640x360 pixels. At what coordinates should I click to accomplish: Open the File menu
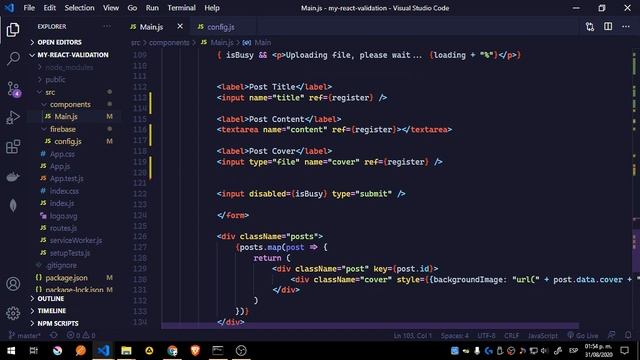(29, 8)
